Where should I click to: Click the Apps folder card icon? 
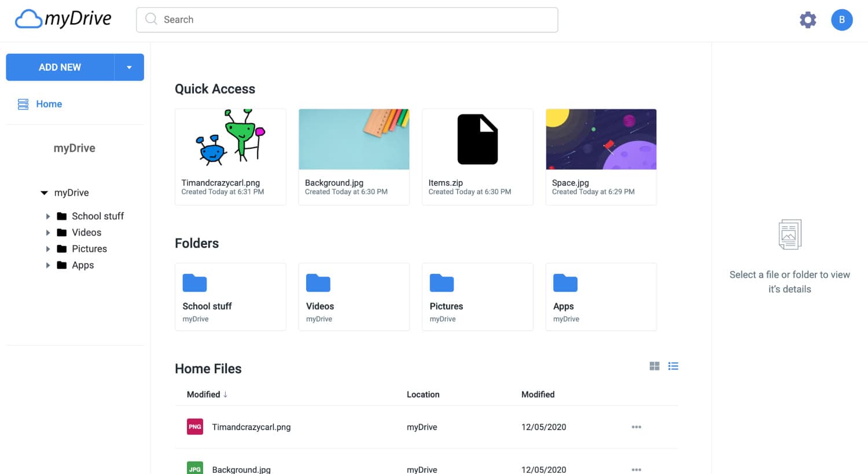565,283
